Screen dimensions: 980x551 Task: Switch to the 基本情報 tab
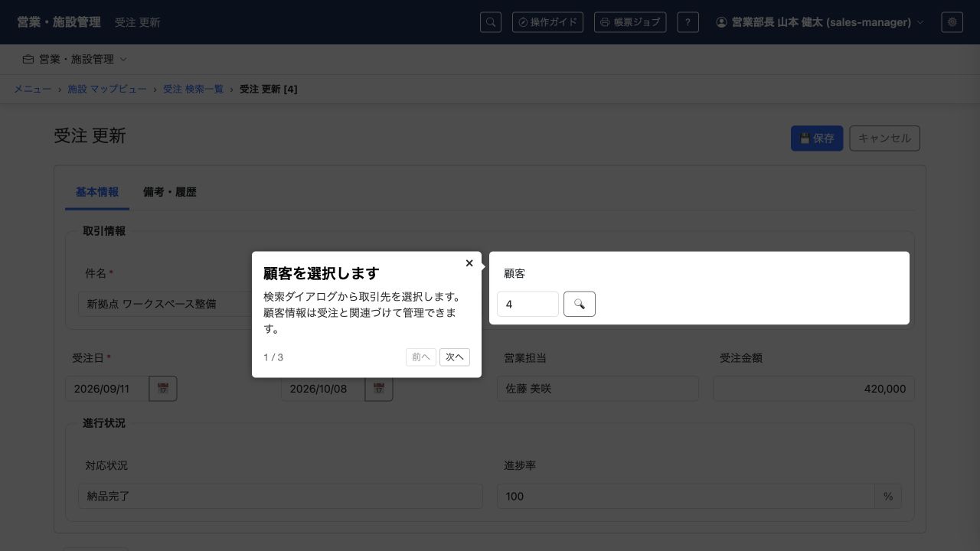pos(97,192)
